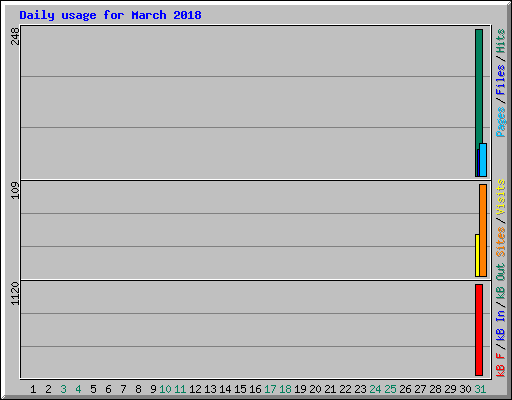This screenshot has height=400, width=512.
Task: Click the title 'Daily usage for March 2018'
Action: click(x=110, y=15)
